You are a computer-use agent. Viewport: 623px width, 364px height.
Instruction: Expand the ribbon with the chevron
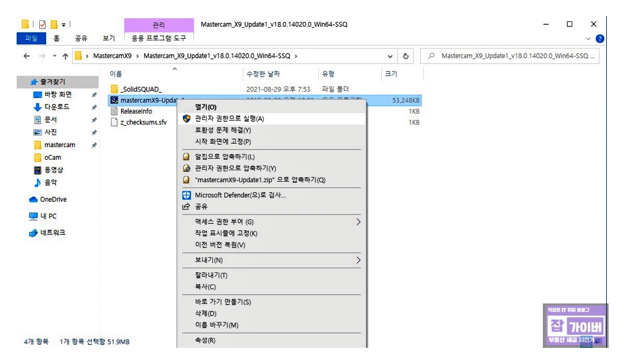[x=588, y=39]
